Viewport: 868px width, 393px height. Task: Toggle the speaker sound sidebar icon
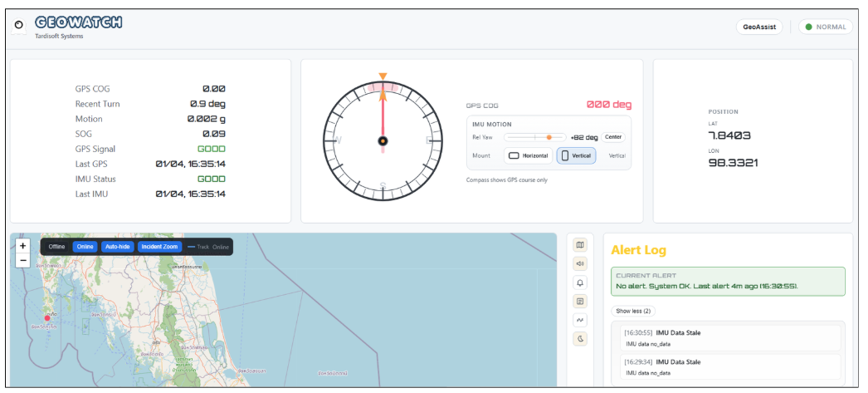pos(580,263)
